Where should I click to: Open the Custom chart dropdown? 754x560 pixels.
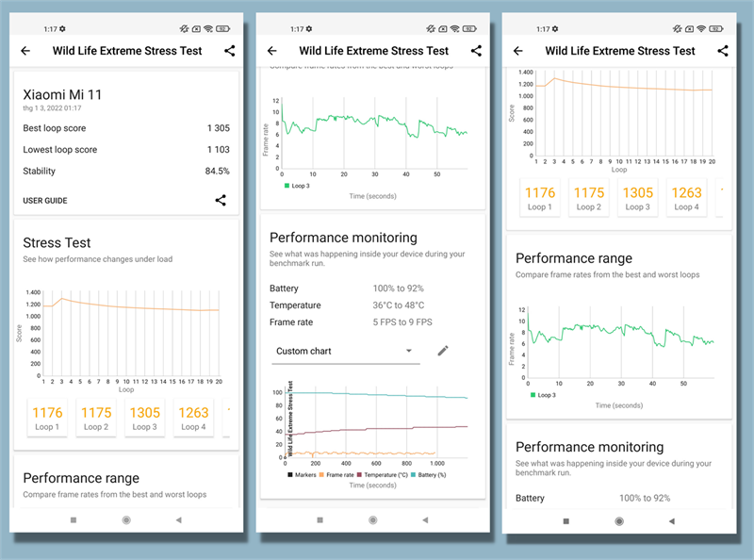[346, 352]
